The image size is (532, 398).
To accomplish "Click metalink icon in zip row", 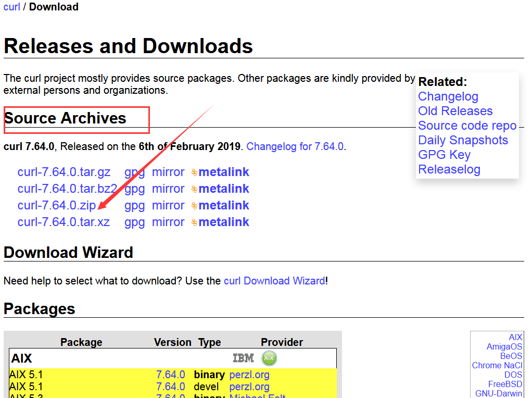I will tap(194, 205).
